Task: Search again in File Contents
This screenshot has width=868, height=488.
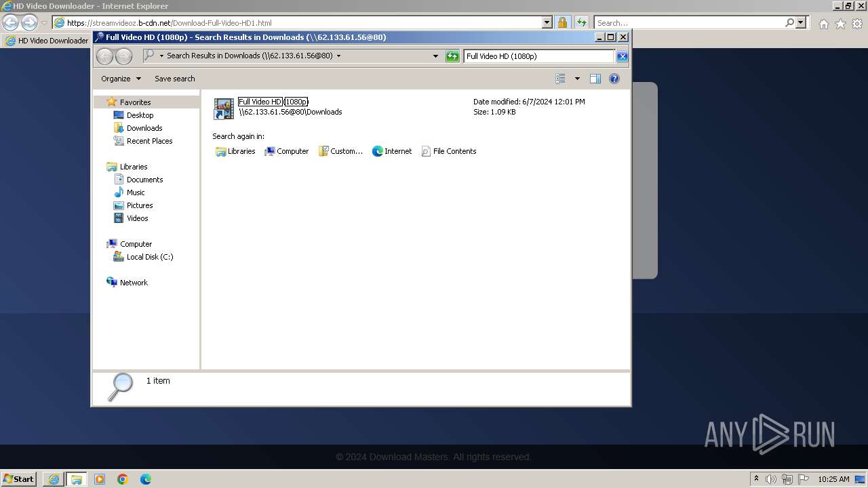Action: pyautogui.click(x=448, y=151)
